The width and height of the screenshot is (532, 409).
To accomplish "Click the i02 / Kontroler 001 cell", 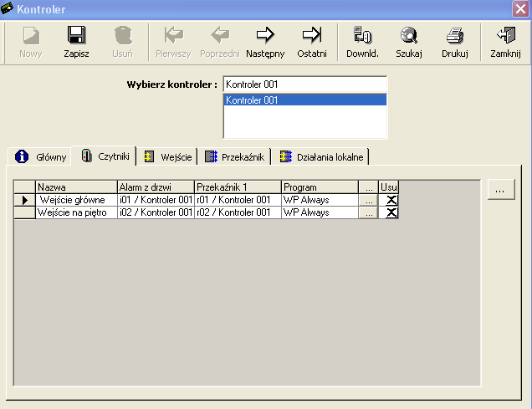I will [156, 212].
